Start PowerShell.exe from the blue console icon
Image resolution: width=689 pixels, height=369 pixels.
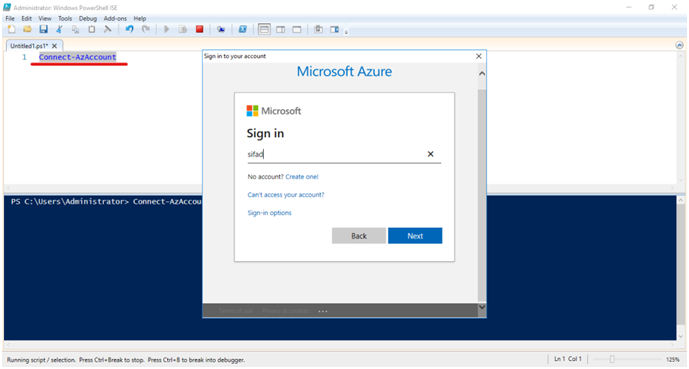242,29
